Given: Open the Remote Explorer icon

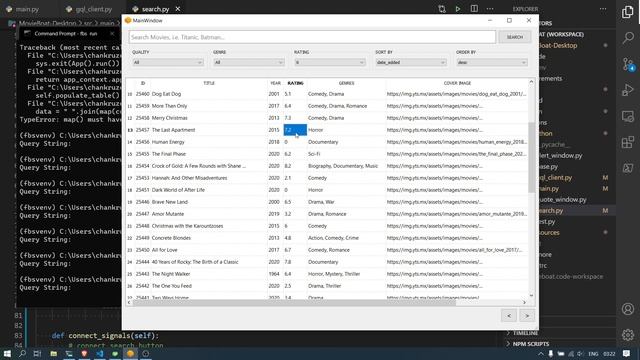Looking at the screenshot, I should pos(628,116).
